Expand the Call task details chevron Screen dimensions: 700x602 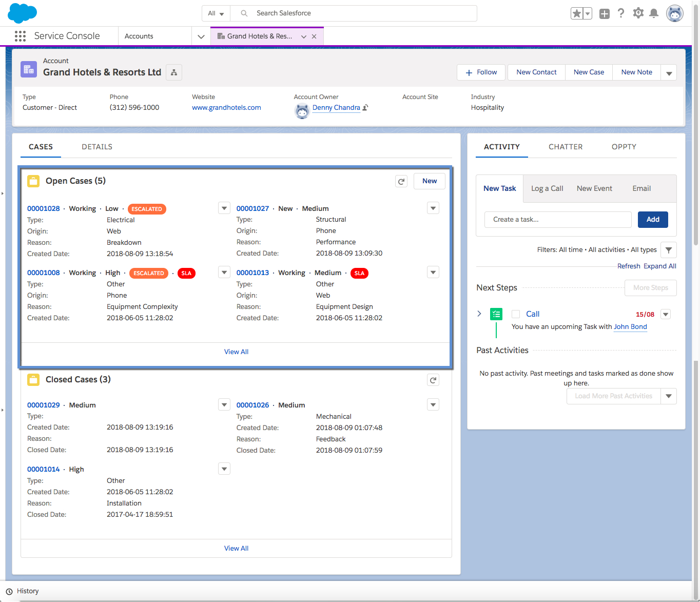pyautogui.click(x=479, y=314)
